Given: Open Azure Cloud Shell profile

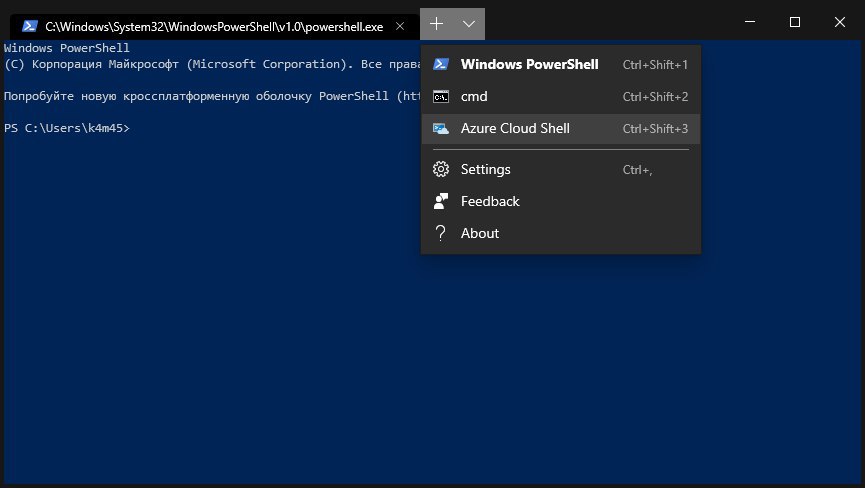Looking at the screenshot, I should 561,128.
